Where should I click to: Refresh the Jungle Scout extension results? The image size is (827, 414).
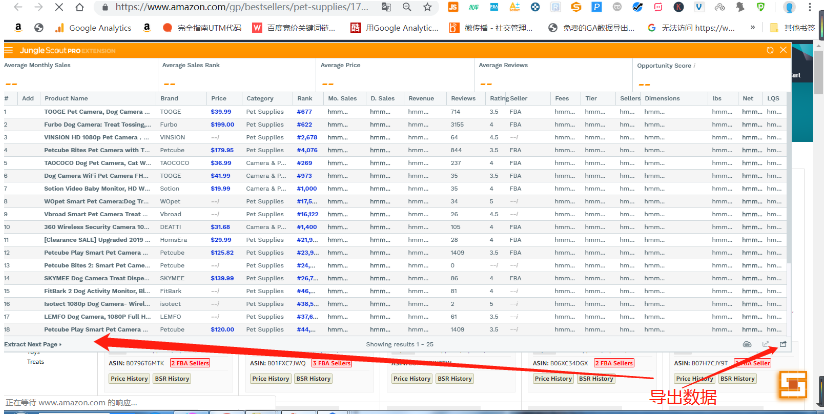point(770,50)
